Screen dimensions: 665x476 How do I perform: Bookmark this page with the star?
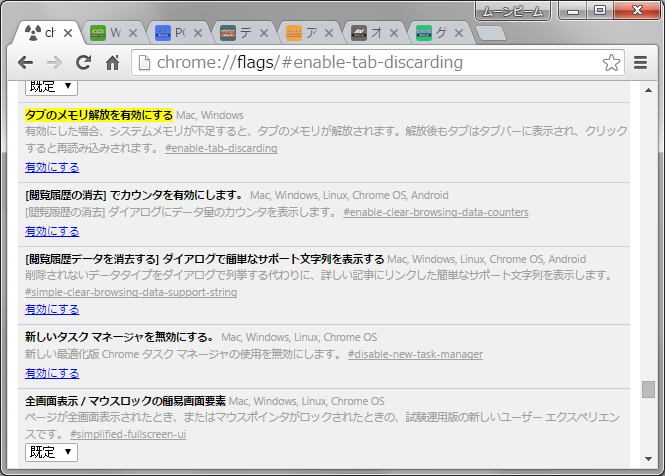[x=611, y=63]
